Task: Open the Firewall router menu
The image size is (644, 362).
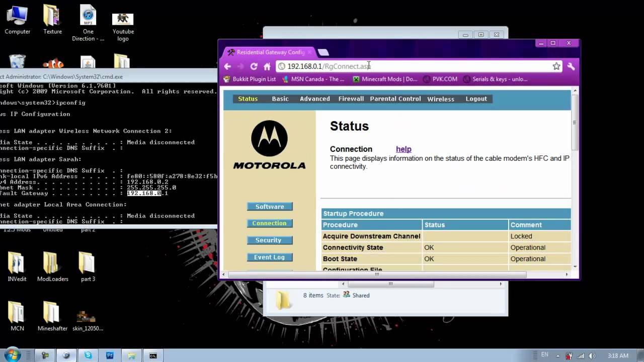Action: tap(351, 99)
